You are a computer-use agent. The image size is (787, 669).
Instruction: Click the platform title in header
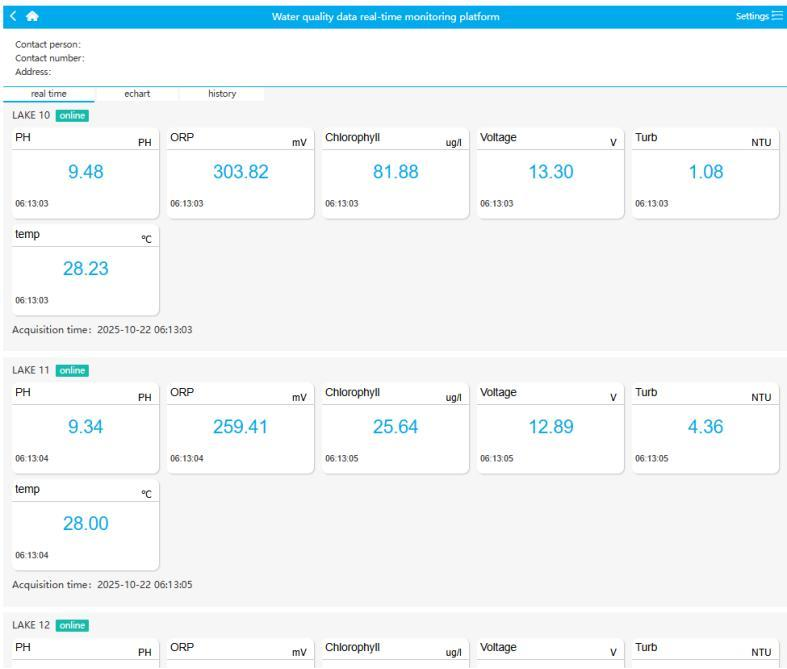tap(385, 17)
